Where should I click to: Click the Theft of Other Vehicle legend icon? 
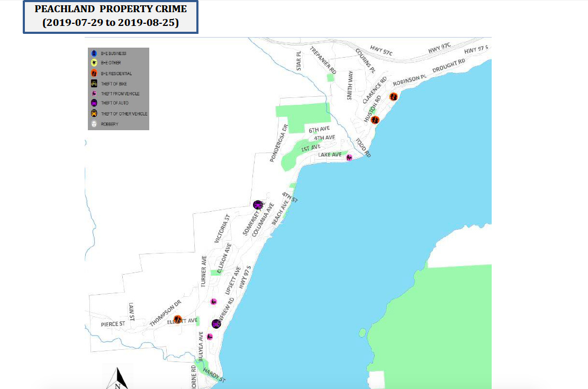tap(94, 113)
